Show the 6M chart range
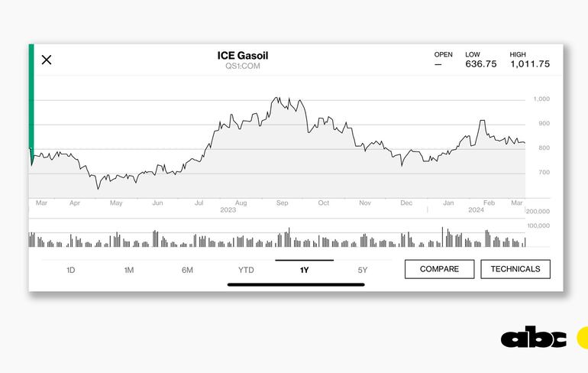This screenshot has width=588, height=373. (x=187, y=270)
